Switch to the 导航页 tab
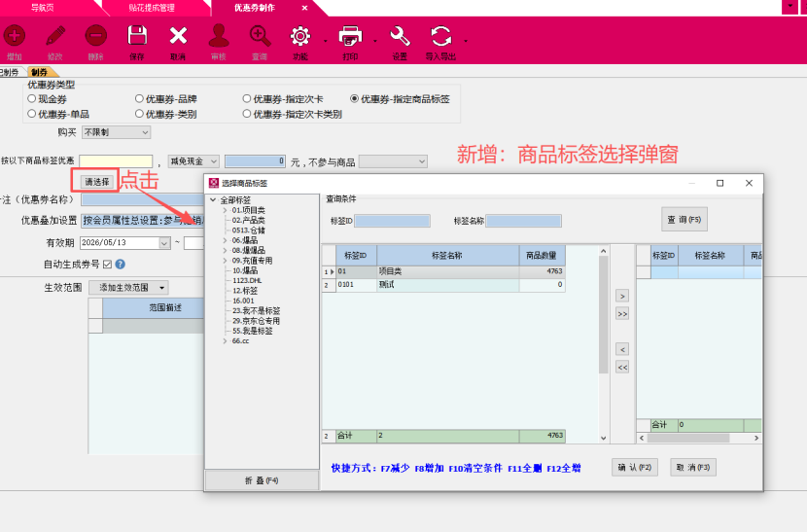 coord(42,8)
